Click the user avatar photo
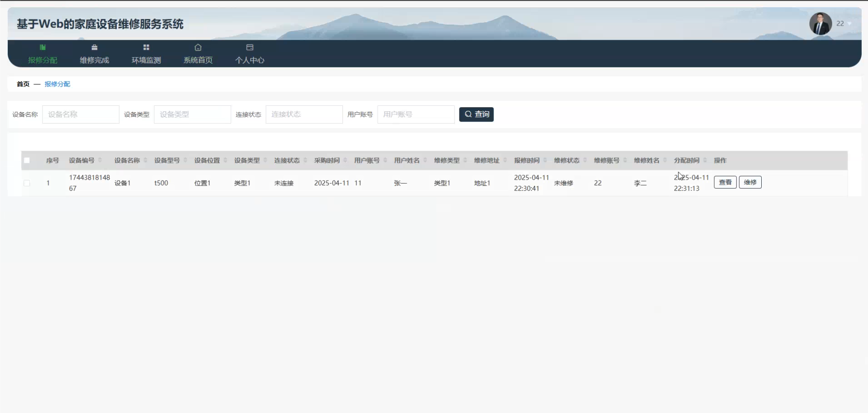Viewport: 868px width, 413px height. pos(820,24)
